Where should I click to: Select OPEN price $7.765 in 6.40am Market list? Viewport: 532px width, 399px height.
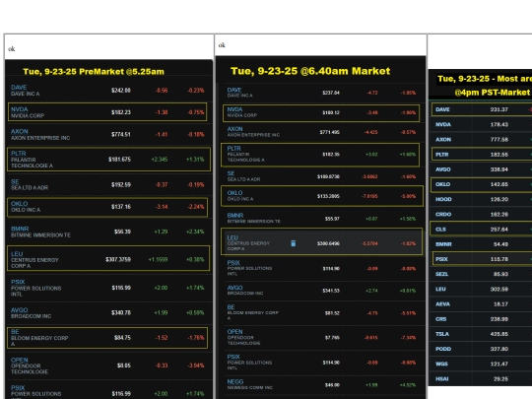click(x=332, y=338)
